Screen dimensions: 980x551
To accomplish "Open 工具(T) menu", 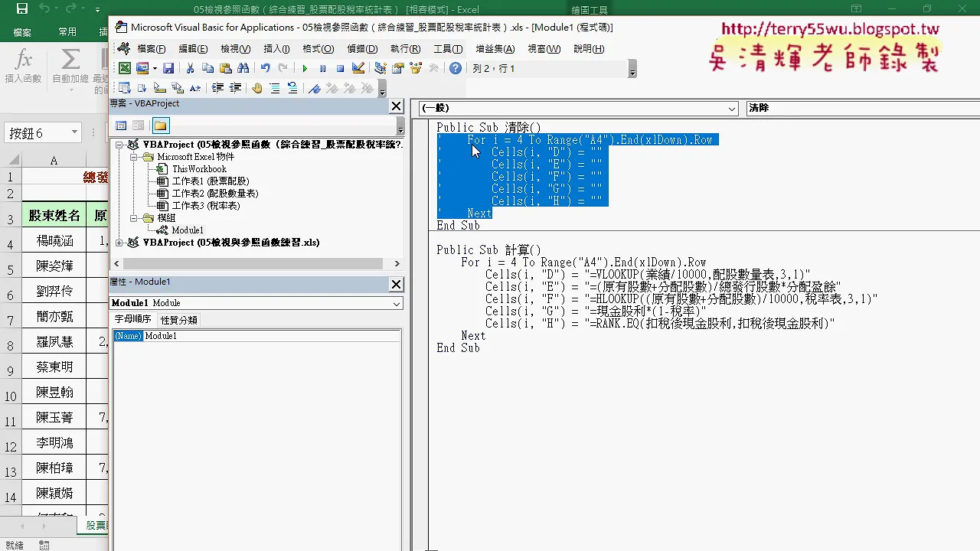I will click(448, 48).
